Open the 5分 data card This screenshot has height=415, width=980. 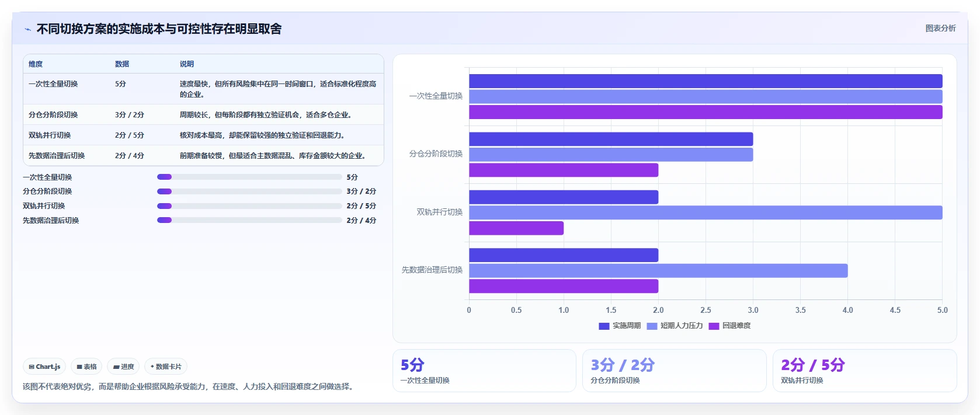(484, 371)
